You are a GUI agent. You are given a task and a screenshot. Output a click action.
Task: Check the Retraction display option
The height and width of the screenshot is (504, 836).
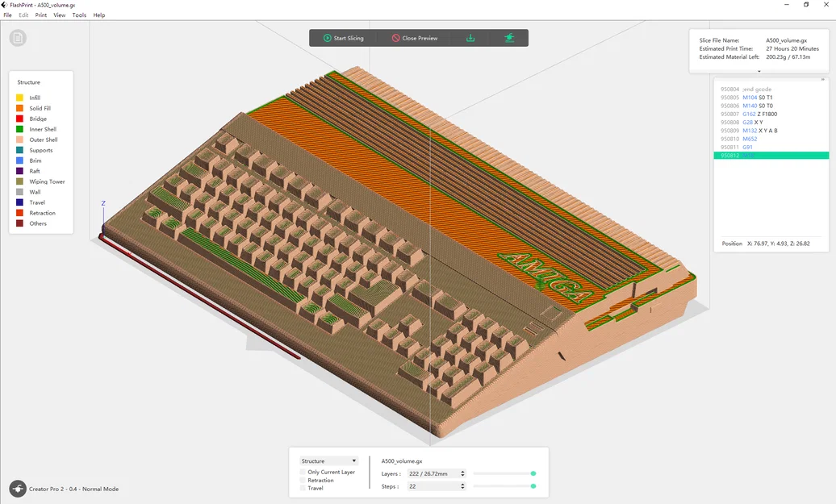tap(304, 480)
